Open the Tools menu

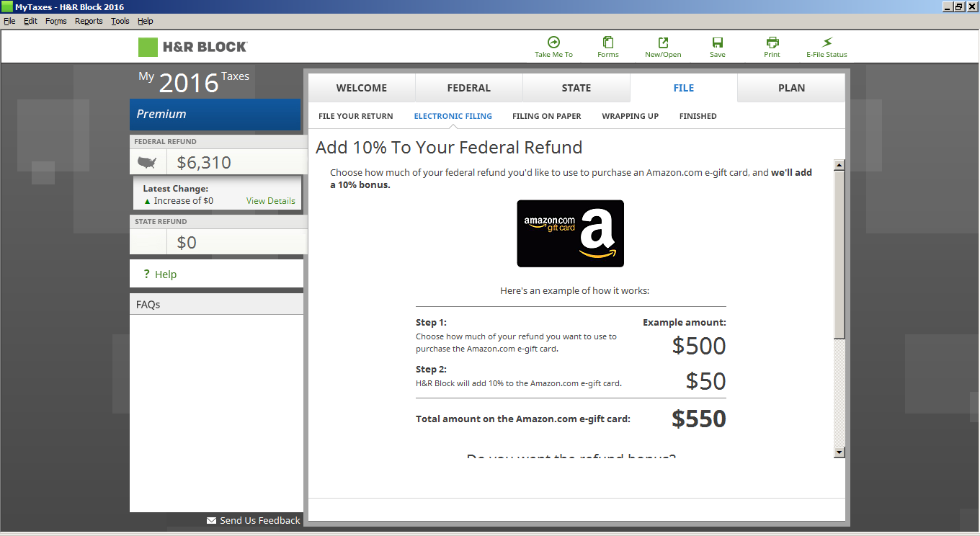[x=120, y=21]
